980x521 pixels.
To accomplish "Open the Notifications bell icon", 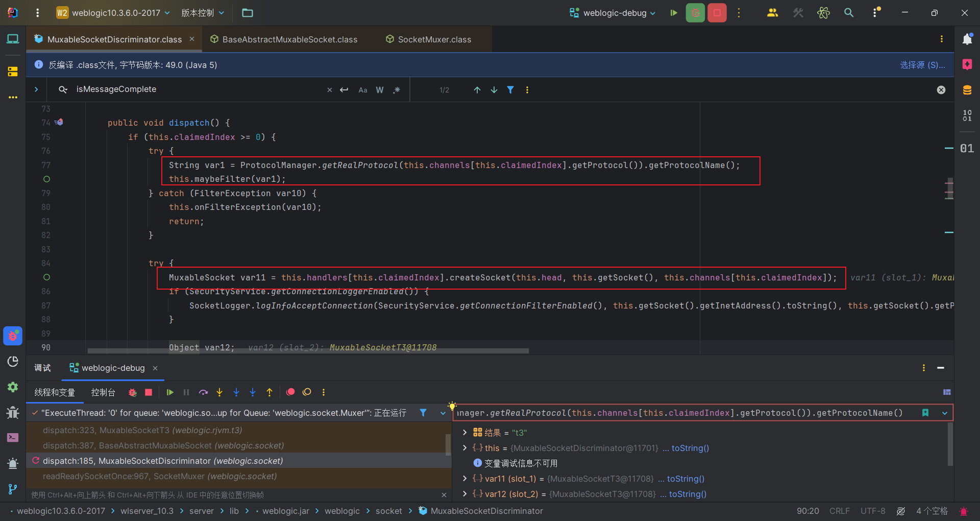I will coord(967,39).
